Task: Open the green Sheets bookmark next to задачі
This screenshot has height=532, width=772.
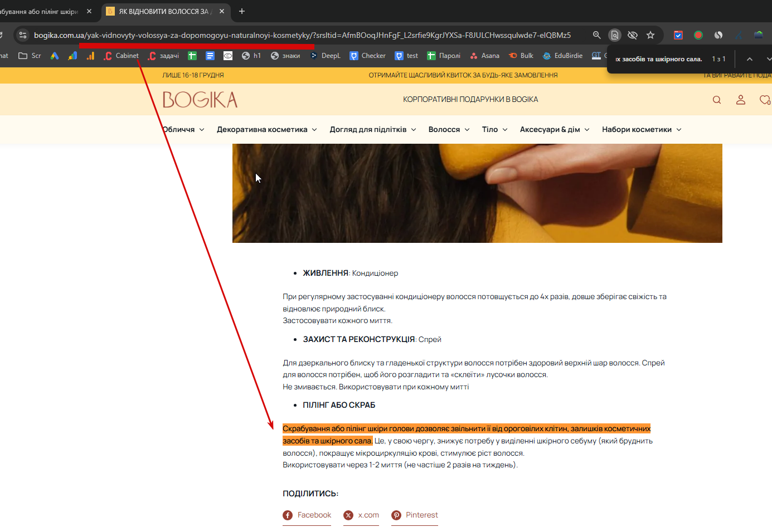Action: (192, 56)
